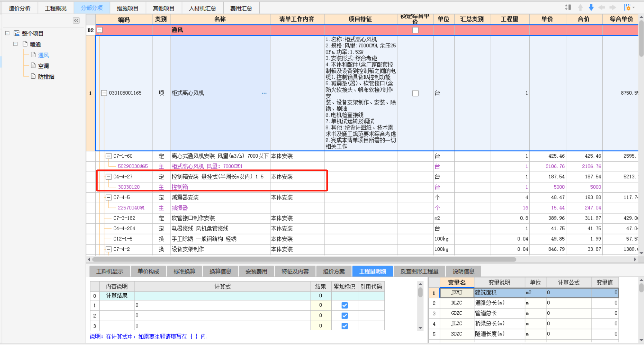Click main material 控制箱 name
This screenshot has width=644, height=345.
[x=180, y=187]
